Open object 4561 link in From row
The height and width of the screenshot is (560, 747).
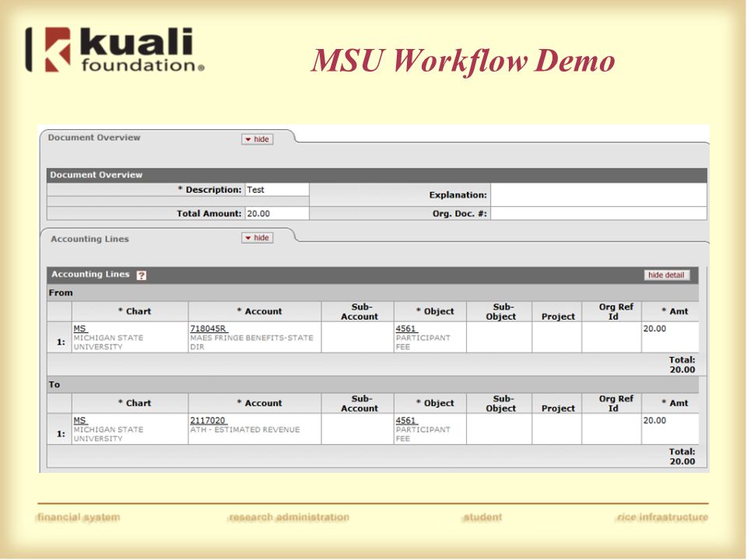click(x=406, y=328)
